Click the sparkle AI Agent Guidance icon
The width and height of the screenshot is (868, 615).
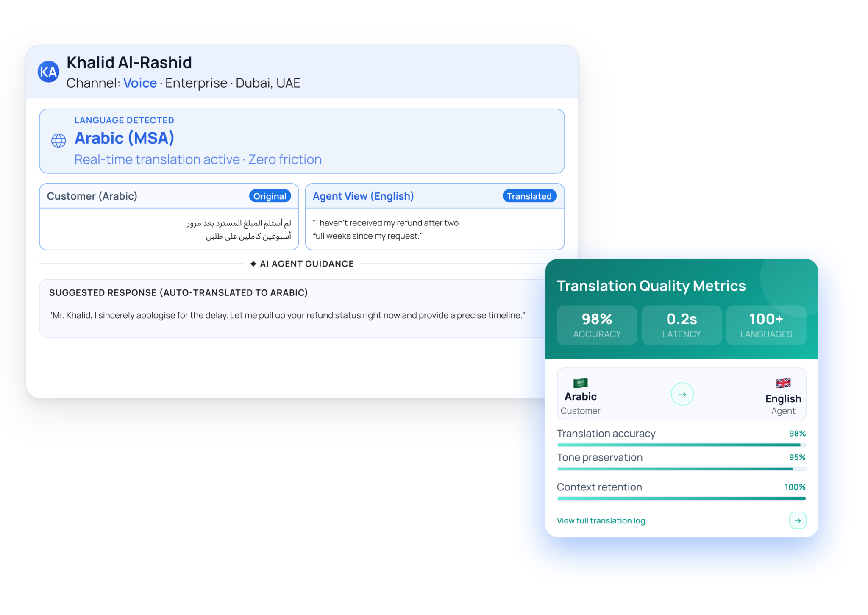253,264
